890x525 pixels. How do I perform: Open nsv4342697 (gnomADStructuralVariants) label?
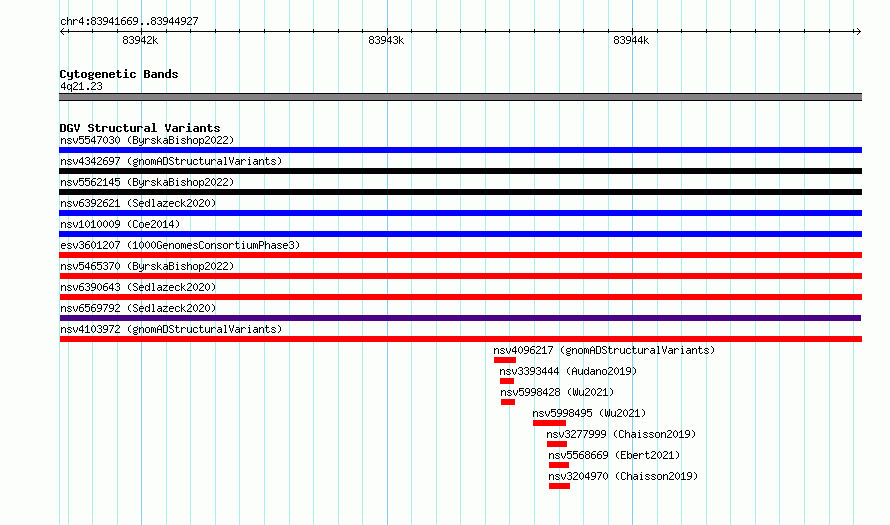coord(171,161)
